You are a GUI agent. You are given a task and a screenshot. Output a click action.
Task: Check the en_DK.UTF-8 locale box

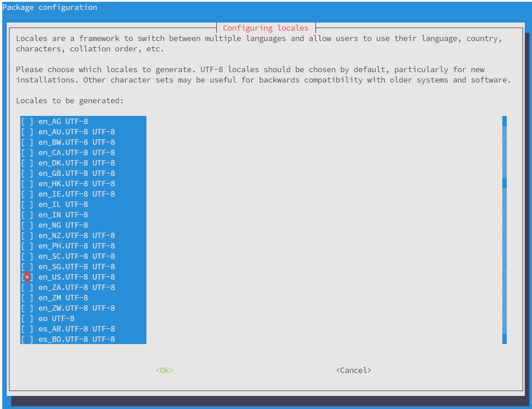tap(27, 163)
